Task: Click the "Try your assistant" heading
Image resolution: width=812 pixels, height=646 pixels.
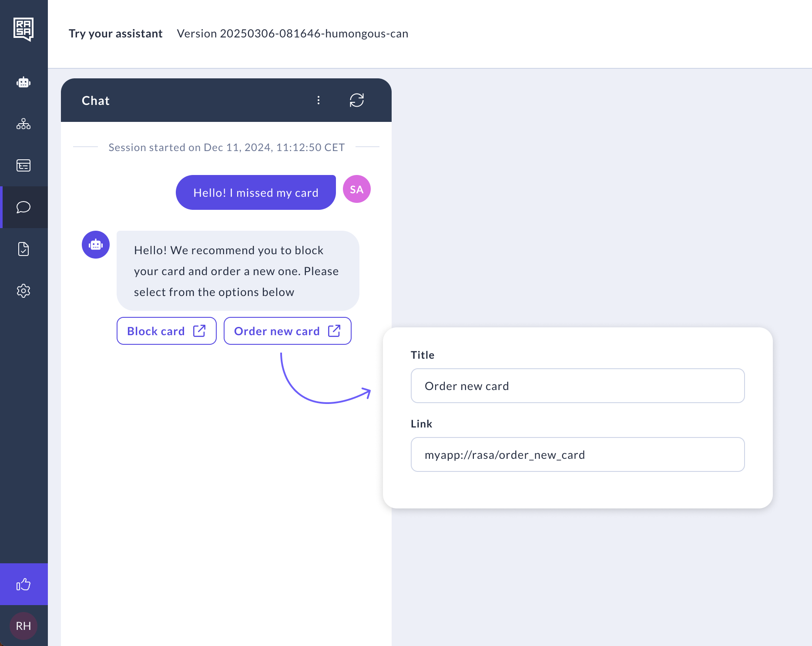Action: coord(115,34)
